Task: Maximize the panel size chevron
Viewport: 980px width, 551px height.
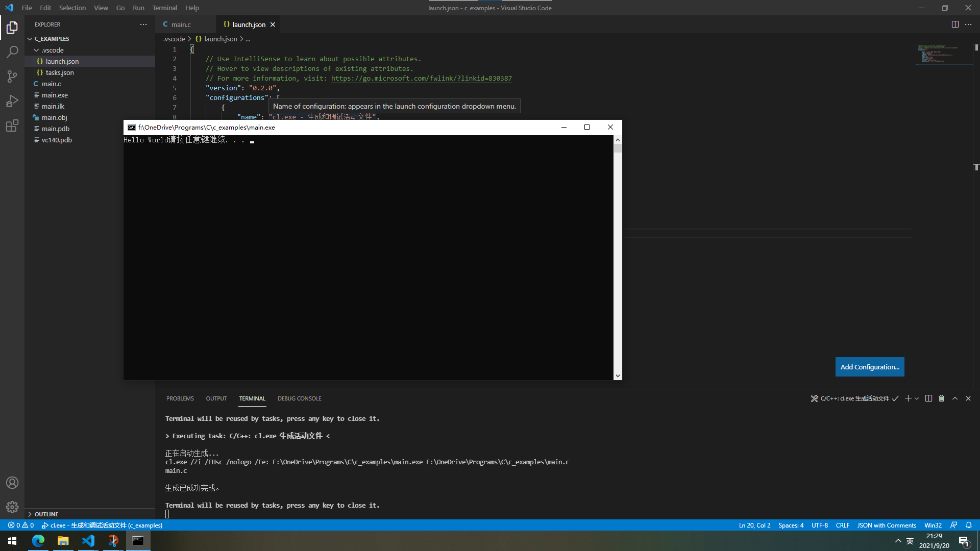Action: (955, 398)
